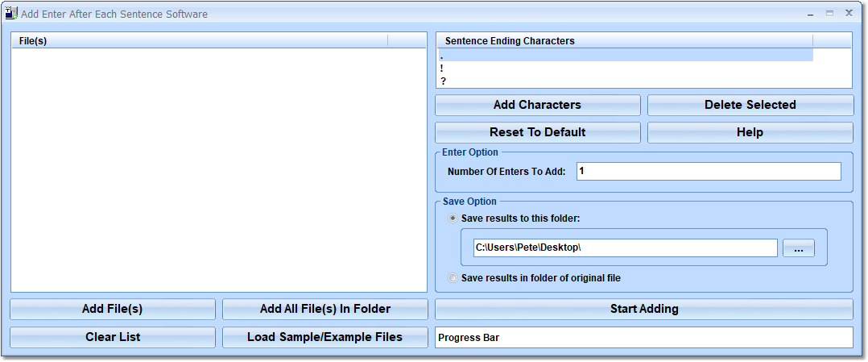Load Sample/Example Files

pyautogui.click(x=325, y=337)
